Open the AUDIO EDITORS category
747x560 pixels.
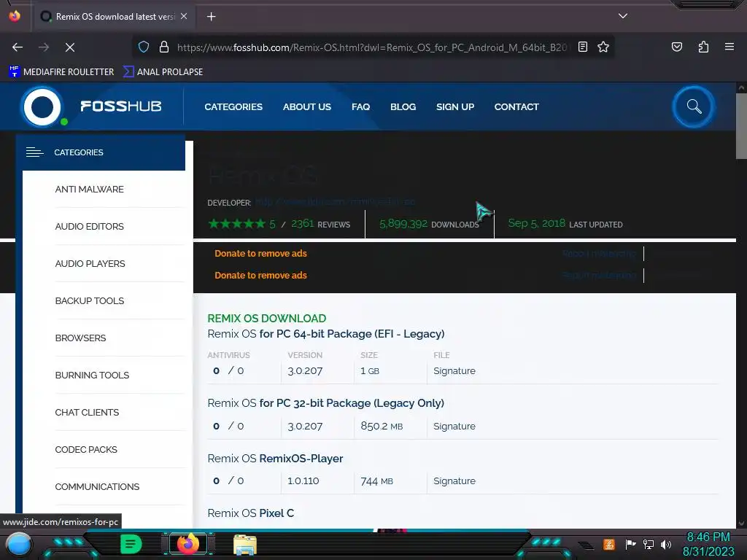(89, 226)
